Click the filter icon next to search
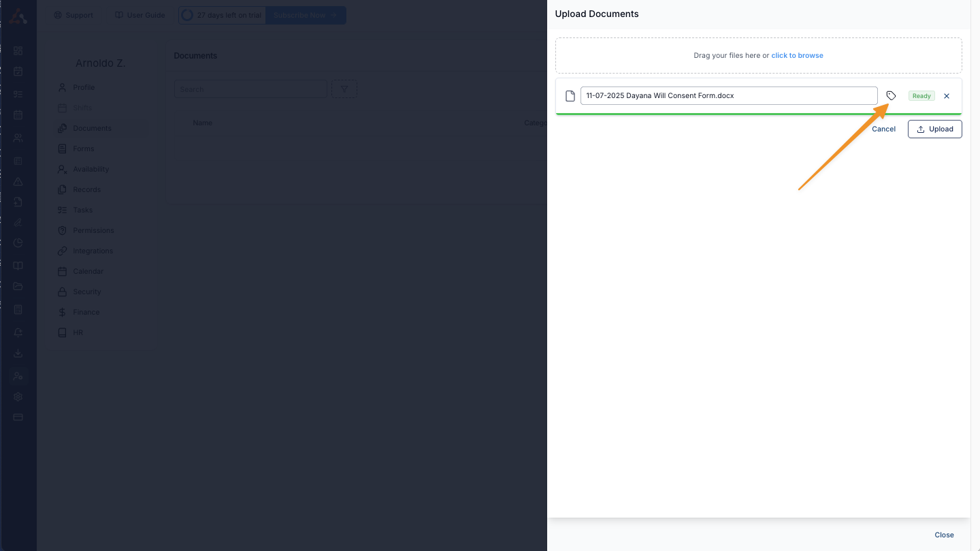This screenshot has width=980, height=551. [x=344, y=89]
